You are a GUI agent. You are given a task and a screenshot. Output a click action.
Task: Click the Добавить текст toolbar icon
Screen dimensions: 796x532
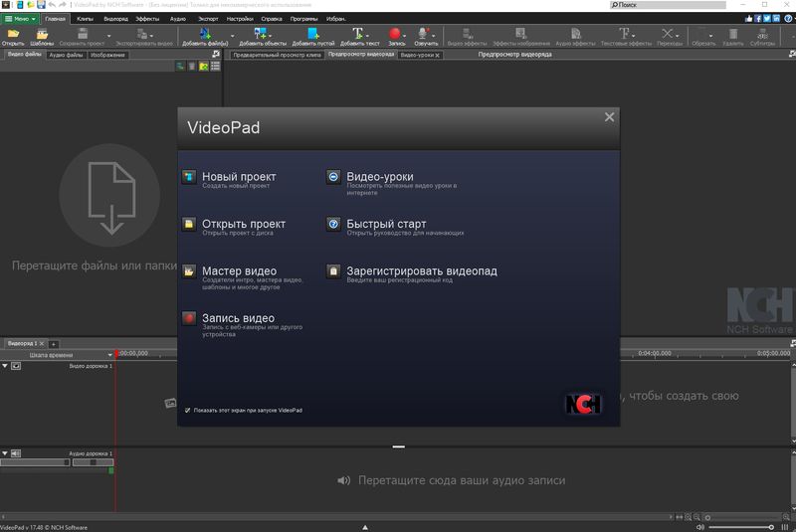tap(358, 37)
